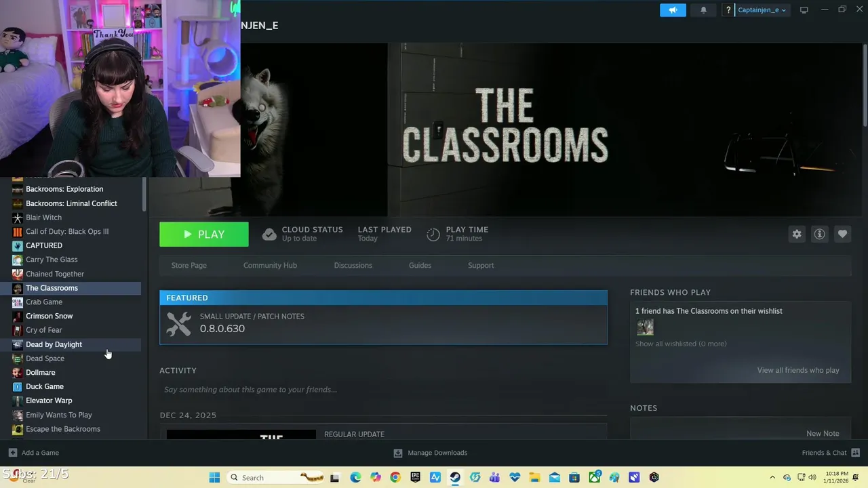
Task: Open the Guides tab
Action: tap(420, 265)
